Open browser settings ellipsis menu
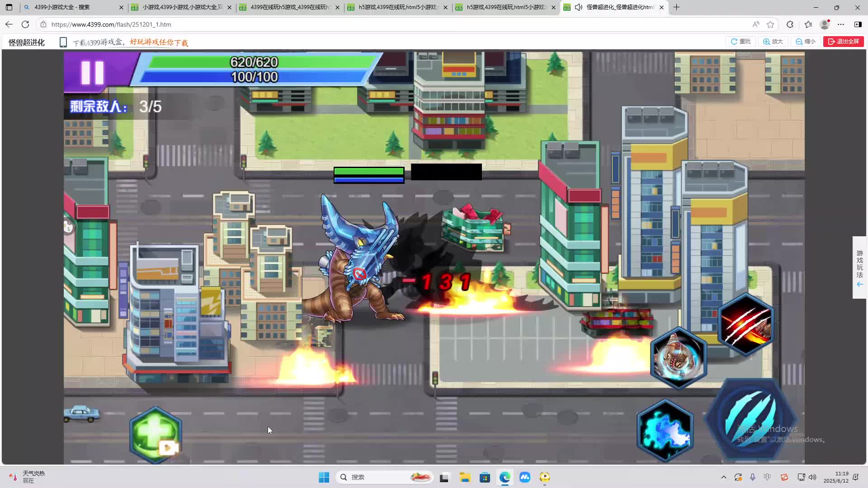The height and width of the screenshot is (488, 868). 840,24
